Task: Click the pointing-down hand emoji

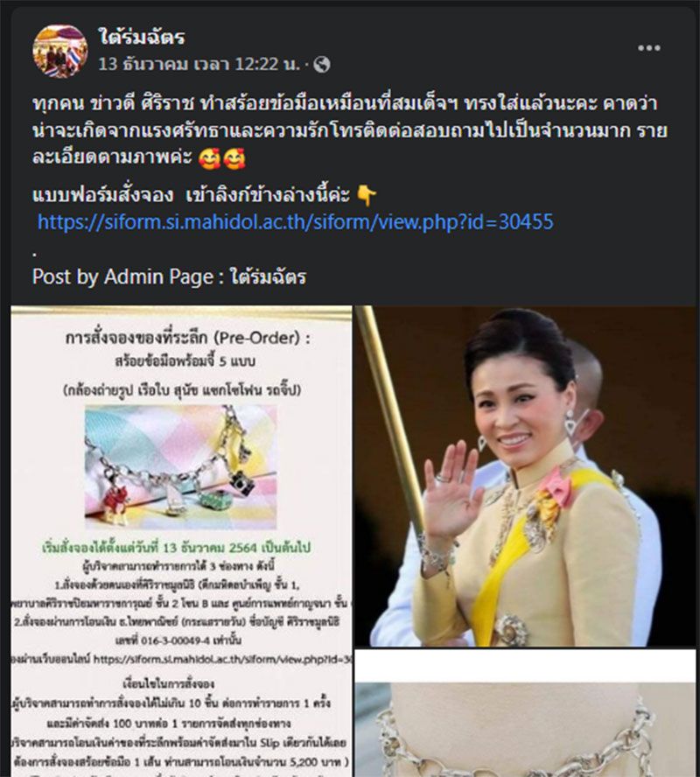Action: (x=366, y=195)
